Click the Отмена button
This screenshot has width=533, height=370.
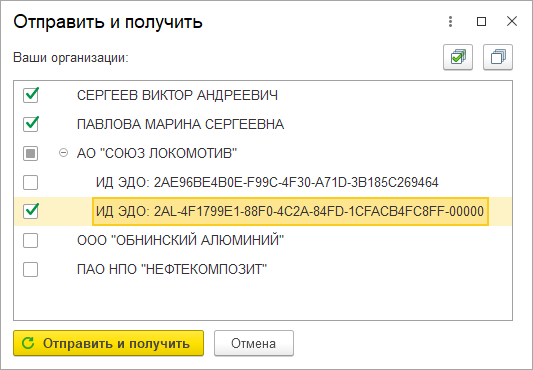coord(254,343)
